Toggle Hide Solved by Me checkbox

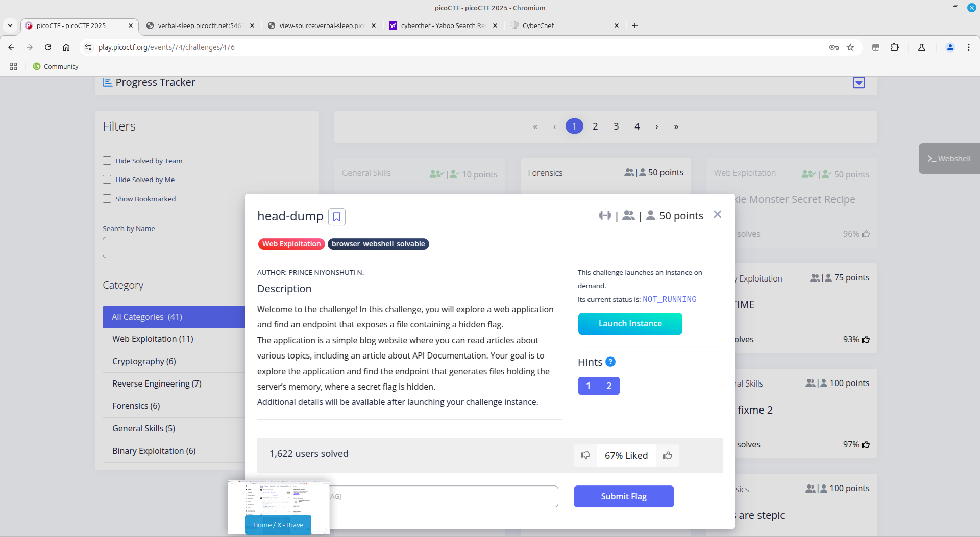click(x=107, y=180)
